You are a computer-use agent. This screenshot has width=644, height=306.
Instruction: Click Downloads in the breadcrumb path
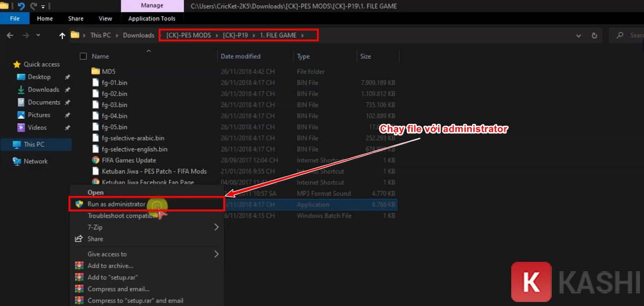coord(138,35)
